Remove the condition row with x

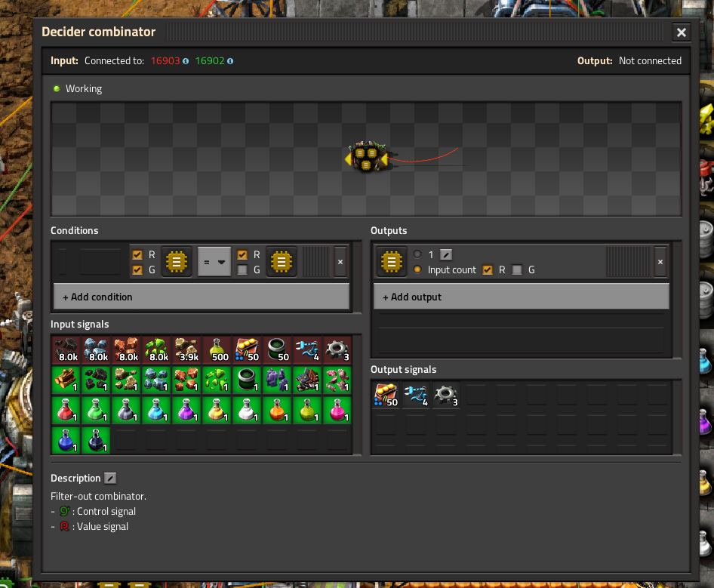340,262
